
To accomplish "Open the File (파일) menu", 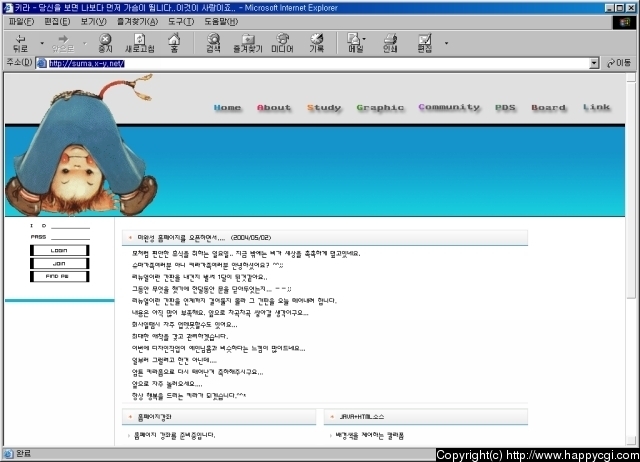I will point(21,22).
